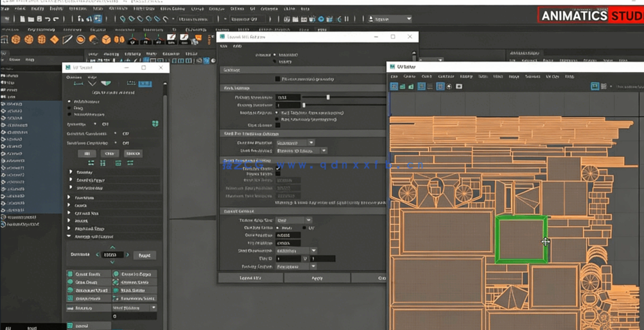Click the Undo arrow icon in top toolbar

pyautogui.click(x=49, y=19)
